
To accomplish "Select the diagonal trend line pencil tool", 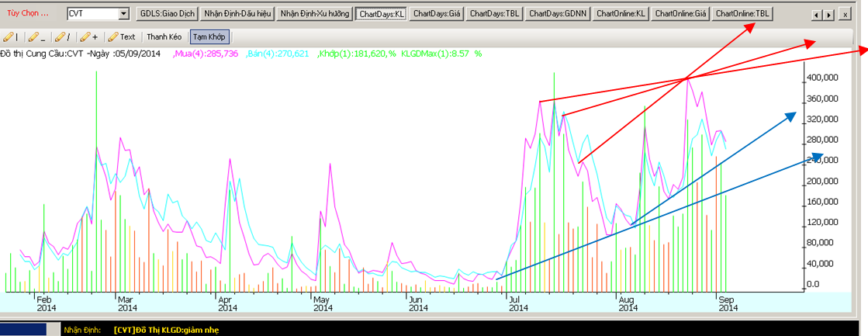I will pos(62,37).
